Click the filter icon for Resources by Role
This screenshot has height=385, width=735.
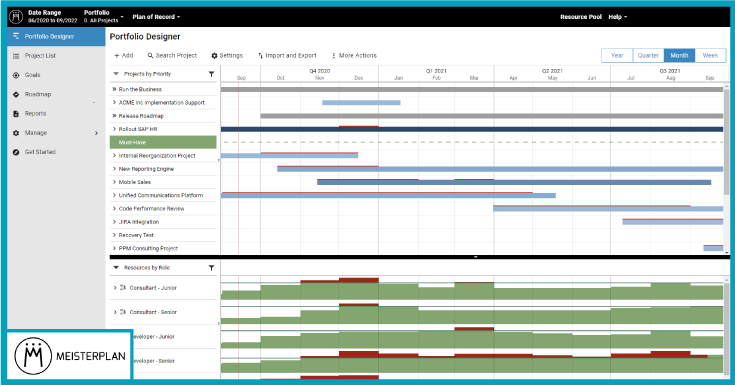pyautogui.click(x=211, y=268)
